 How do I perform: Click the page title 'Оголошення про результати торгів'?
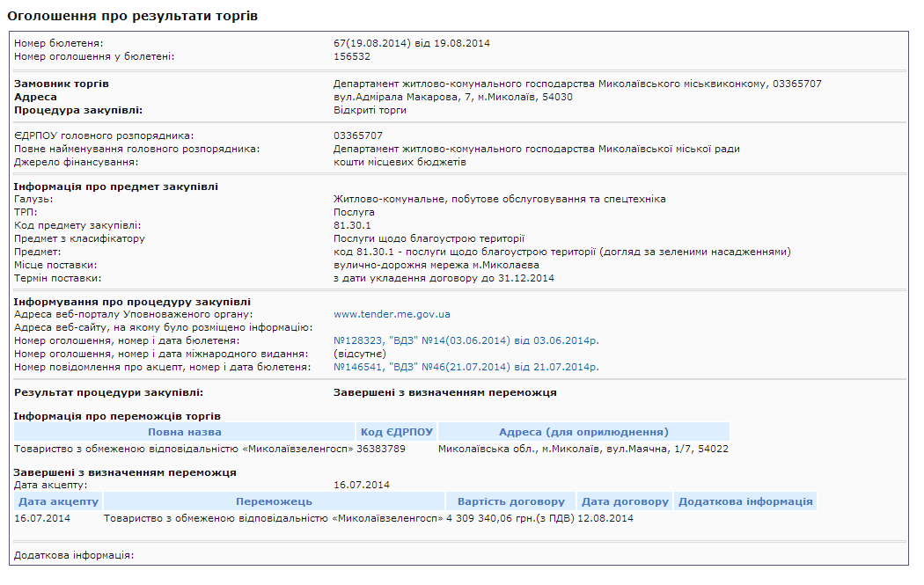pyautogui.click(x=133, y=16)
